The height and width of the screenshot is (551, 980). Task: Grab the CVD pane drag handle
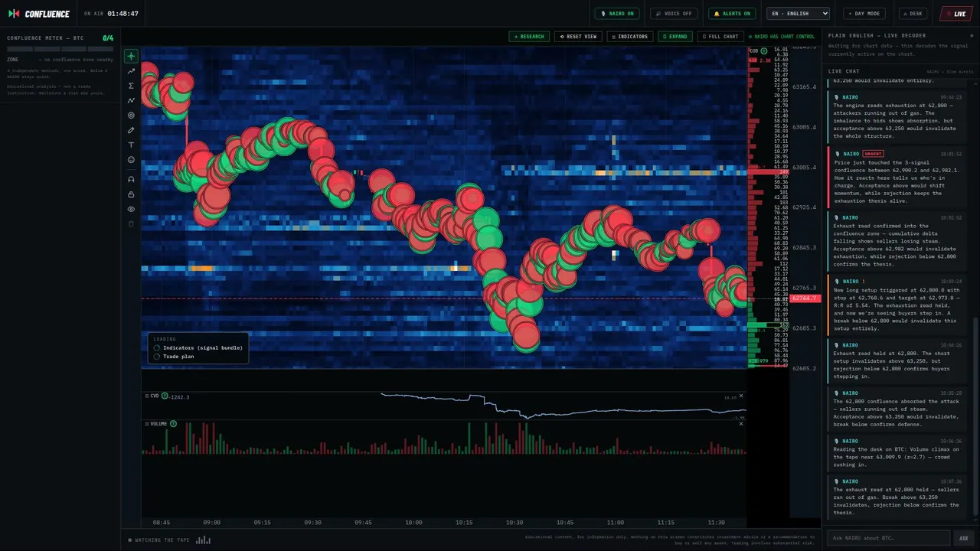146,396
